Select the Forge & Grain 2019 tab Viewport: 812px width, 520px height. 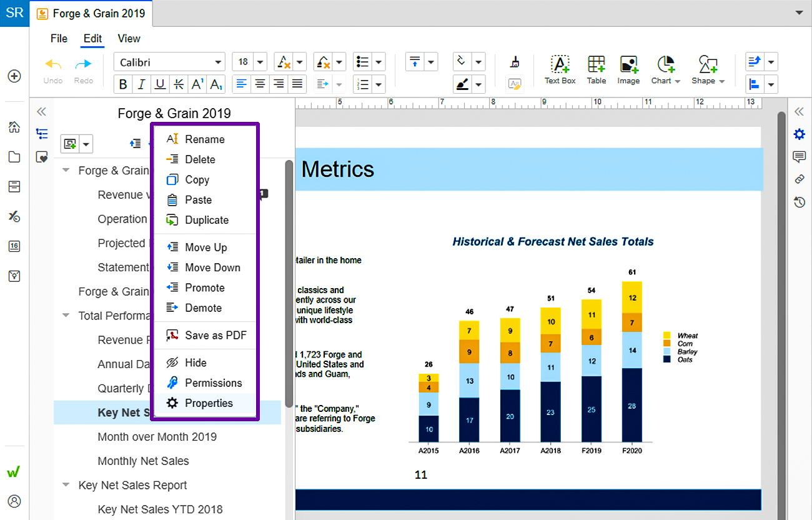click(x=91, y=13)
